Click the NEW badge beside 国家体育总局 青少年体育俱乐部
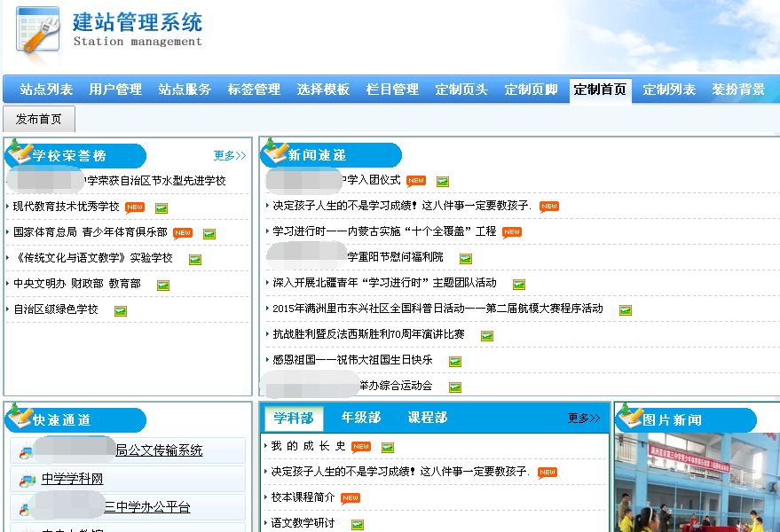This screenshot has width=780, height=532. coord(183,233)
